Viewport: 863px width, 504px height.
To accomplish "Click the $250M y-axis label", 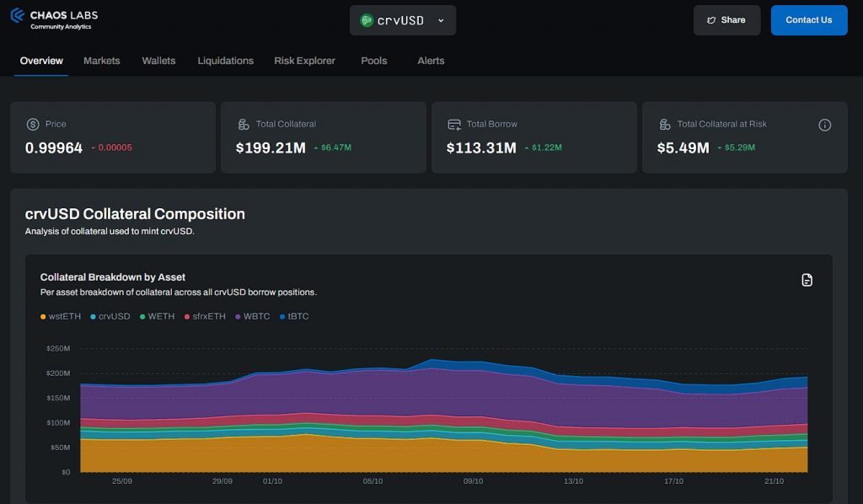I will point(58,348).
